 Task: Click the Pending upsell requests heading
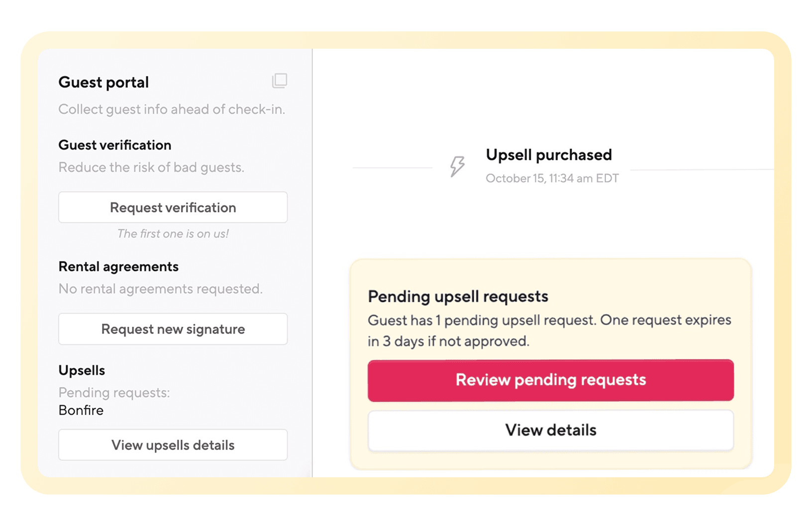(458, 296)
